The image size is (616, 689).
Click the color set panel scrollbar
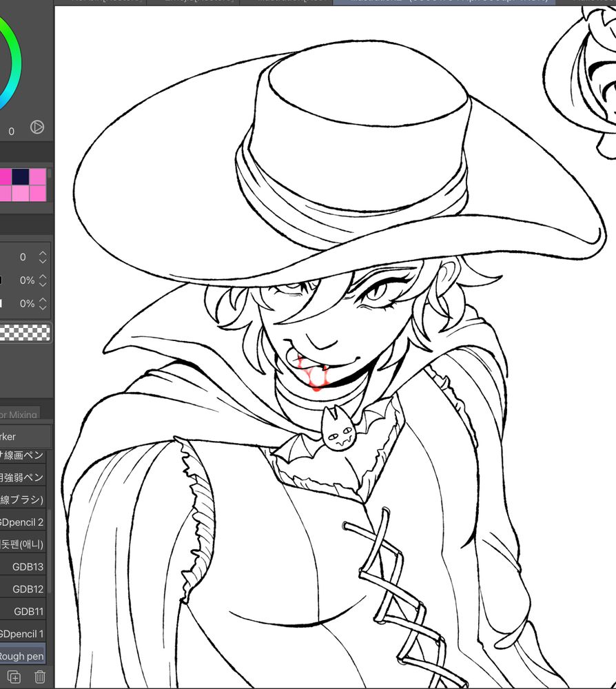(49, 174)
